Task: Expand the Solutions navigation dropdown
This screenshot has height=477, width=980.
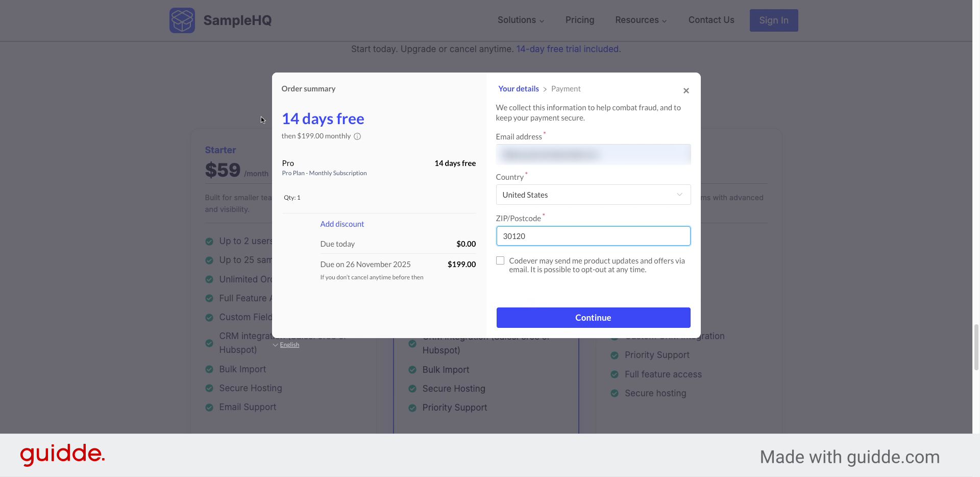Action: tap(520, 20)
